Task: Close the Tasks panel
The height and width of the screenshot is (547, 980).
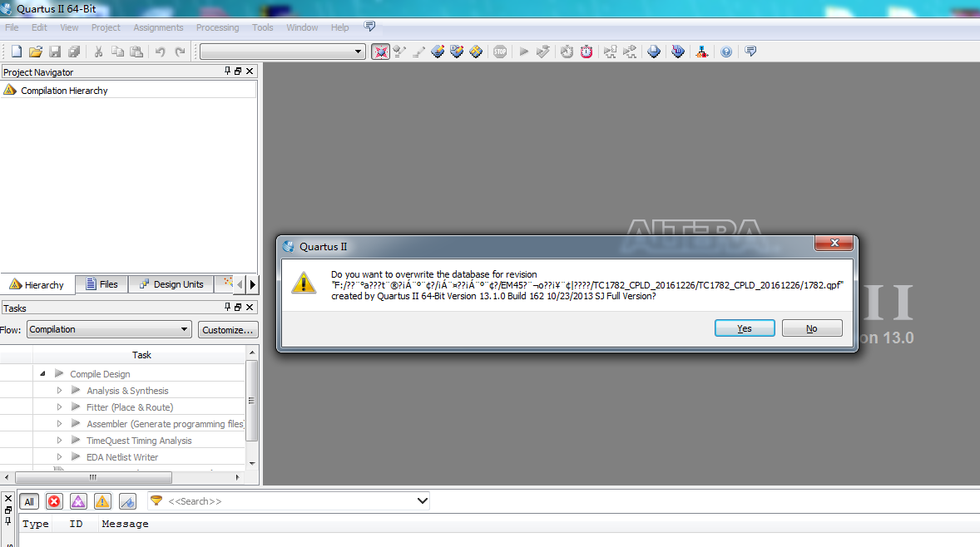Action: [250, 308]
